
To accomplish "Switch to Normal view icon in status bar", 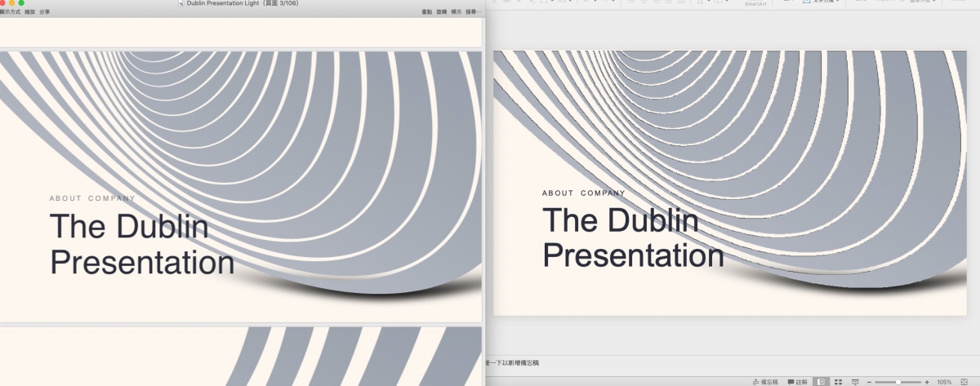I will click(821, 382).
